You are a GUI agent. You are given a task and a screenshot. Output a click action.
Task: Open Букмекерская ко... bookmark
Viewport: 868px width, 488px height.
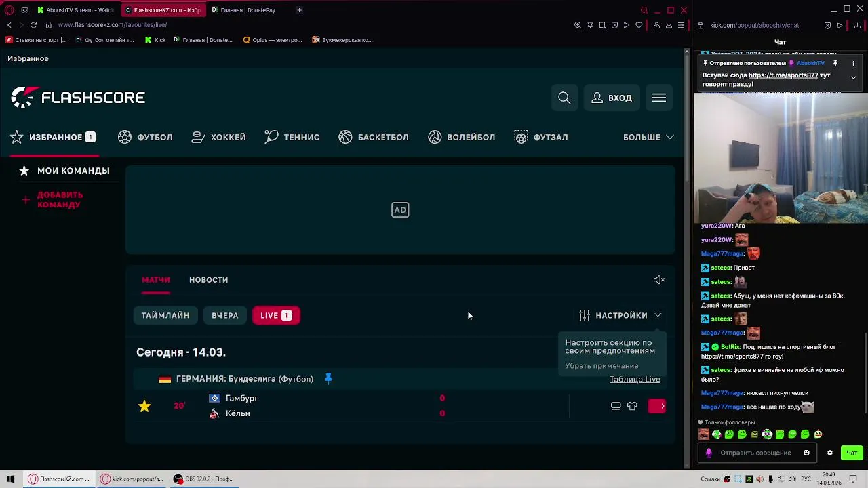click(342, 40)
